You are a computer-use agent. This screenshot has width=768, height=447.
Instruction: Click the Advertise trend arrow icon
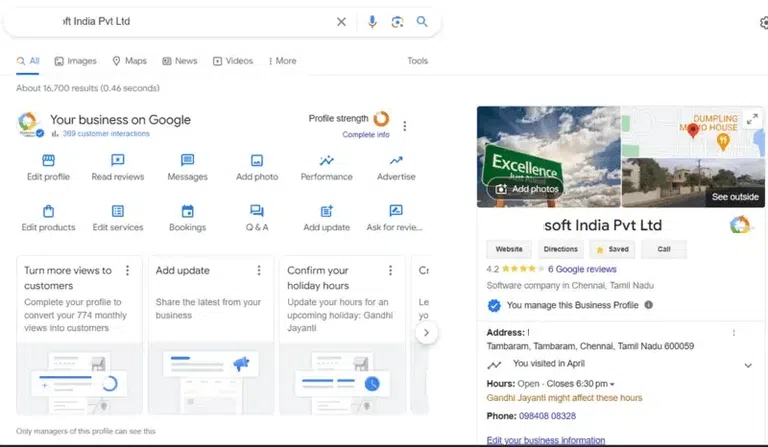[x=396, y=160]
